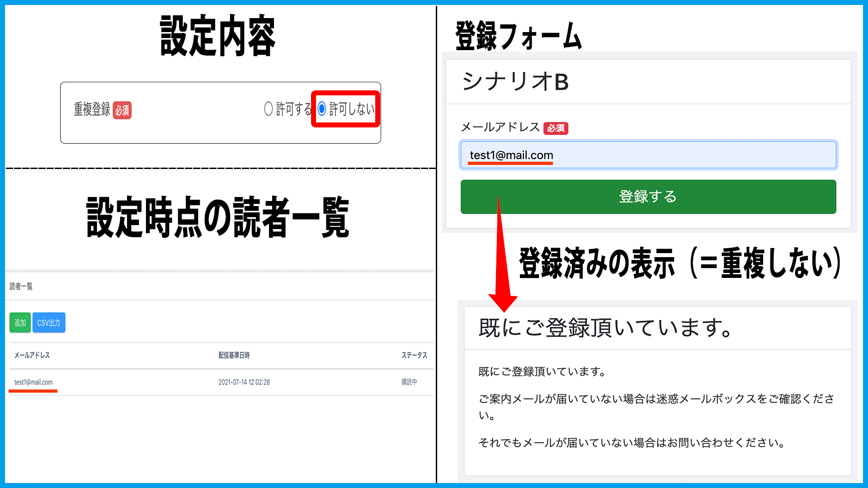Click the シナリオB form title
This screenshot has width=868, height=488.
pyautogui.click(x=515, y=82)
